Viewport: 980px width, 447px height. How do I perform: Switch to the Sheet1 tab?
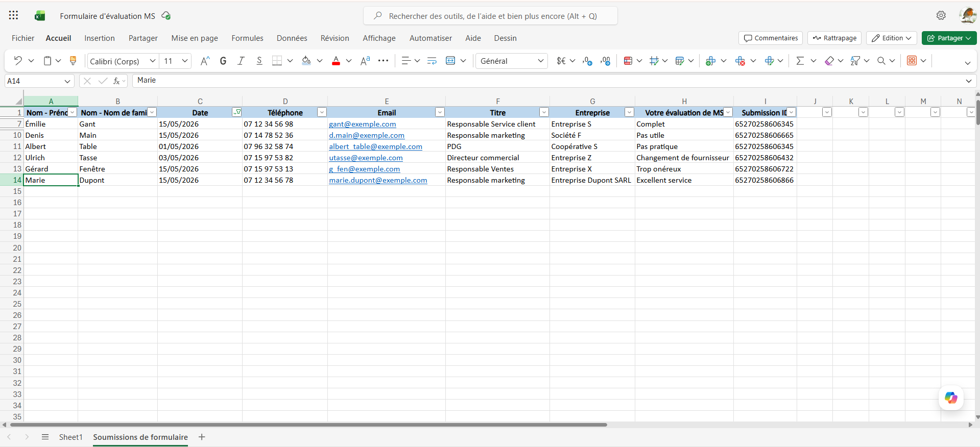point(70,437)
